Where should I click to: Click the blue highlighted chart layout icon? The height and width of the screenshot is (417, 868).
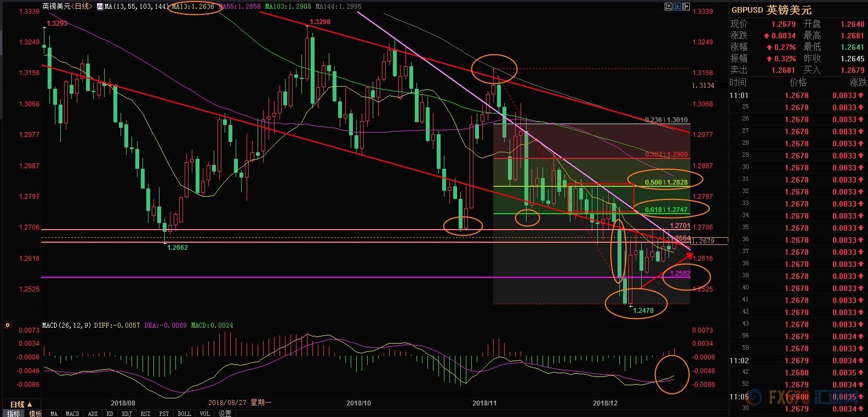(677, 7)
